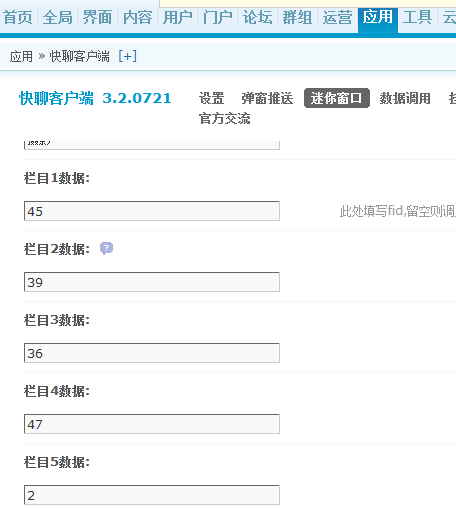Select the 运营 navigation tab

point(338,17)
